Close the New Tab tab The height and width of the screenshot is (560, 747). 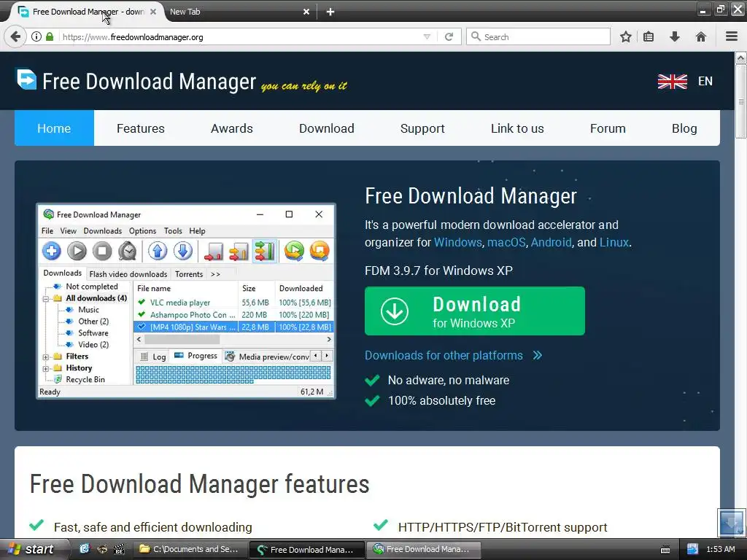pyautogui.click(x=306, y=12)
